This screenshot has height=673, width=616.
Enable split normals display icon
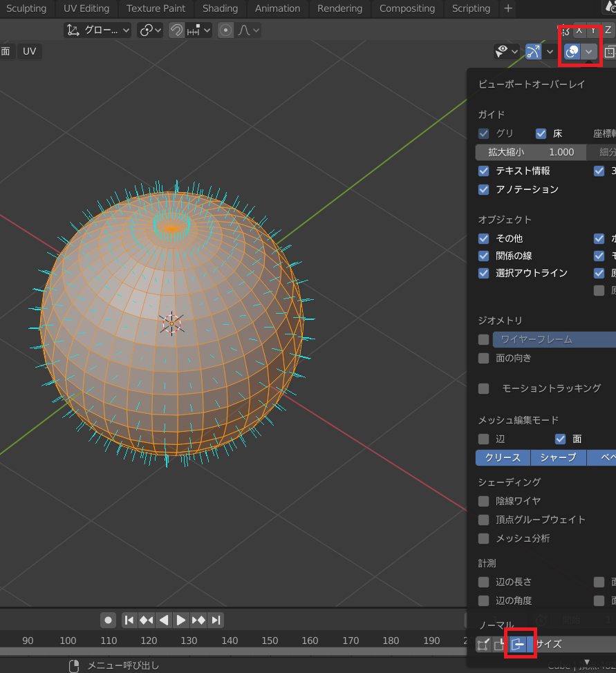499,645
